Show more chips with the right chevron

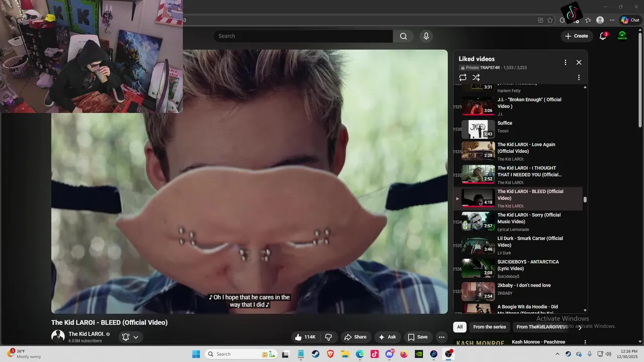[580, 327]
